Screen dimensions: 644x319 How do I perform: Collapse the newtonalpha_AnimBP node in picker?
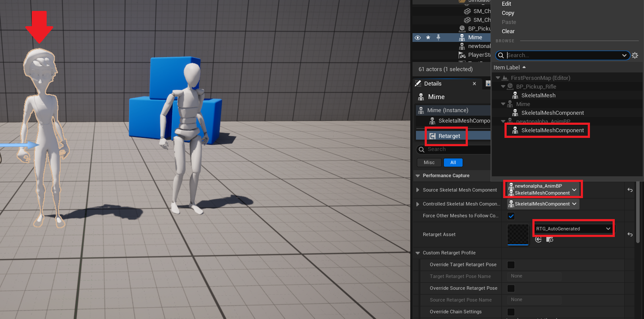coord(503,121)
